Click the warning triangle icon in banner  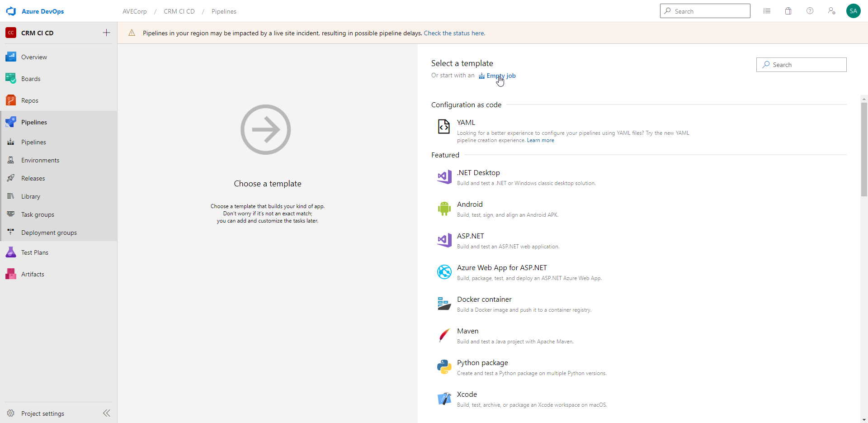pyautogui.click(x=132, y=33)
